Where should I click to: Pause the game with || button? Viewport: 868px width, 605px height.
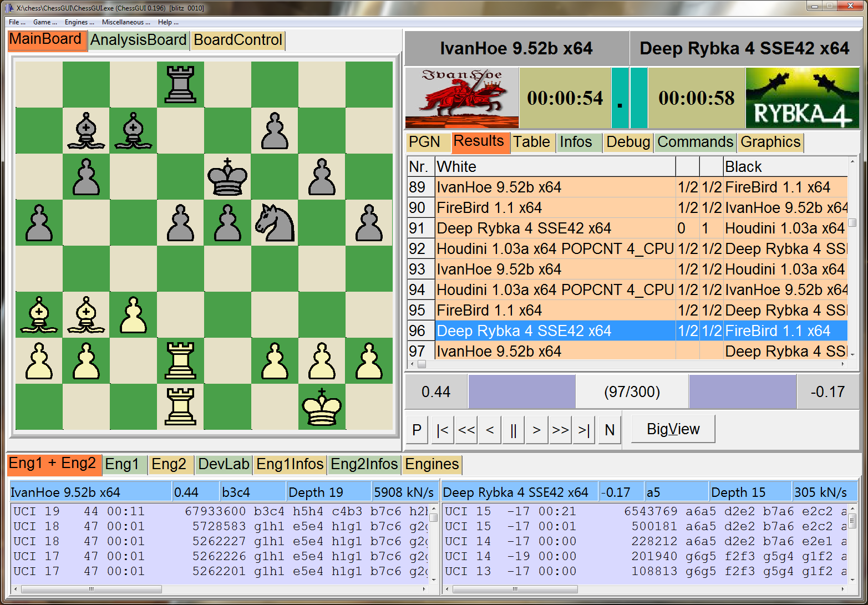click(x=514, y=430)
